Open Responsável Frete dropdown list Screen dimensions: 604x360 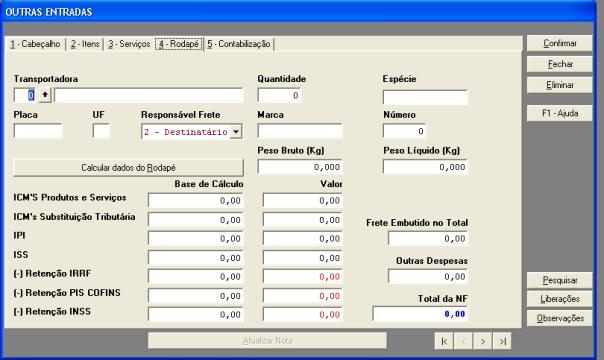236,132
